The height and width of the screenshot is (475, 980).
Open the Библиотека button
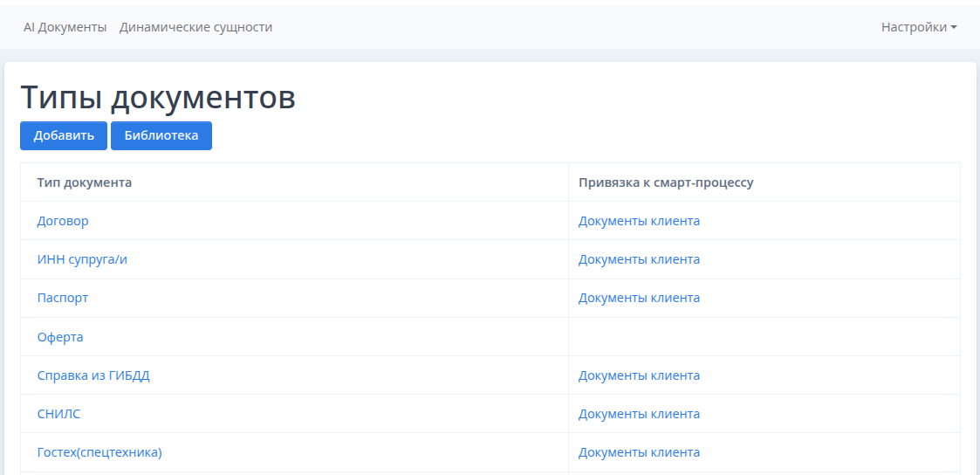coord(161,135)
